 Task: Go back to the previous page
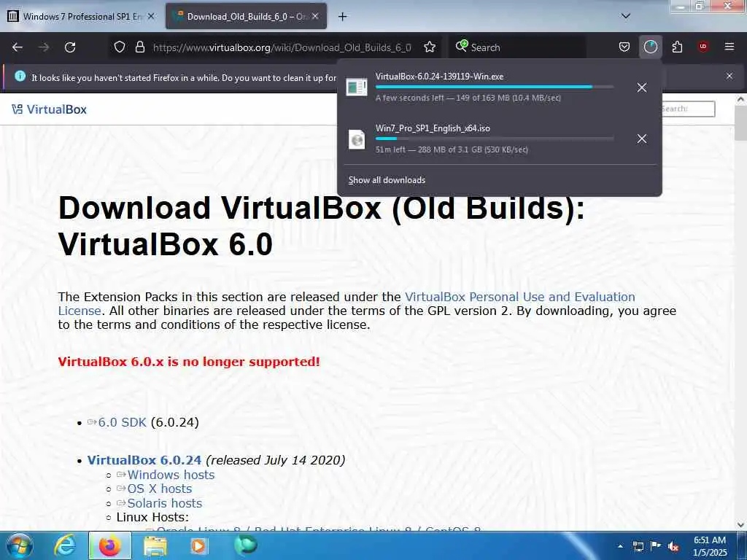coord(18,47)
